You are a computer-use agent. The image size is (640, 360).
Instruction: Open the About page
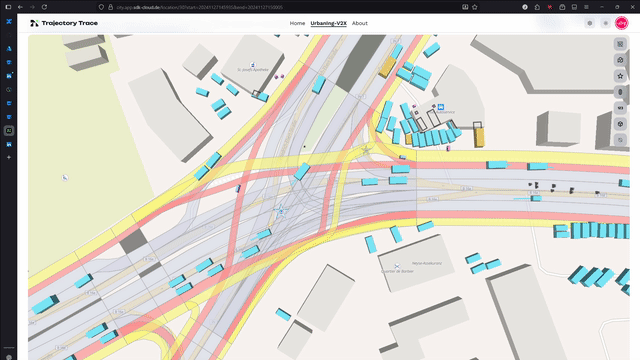pos(360,23)
